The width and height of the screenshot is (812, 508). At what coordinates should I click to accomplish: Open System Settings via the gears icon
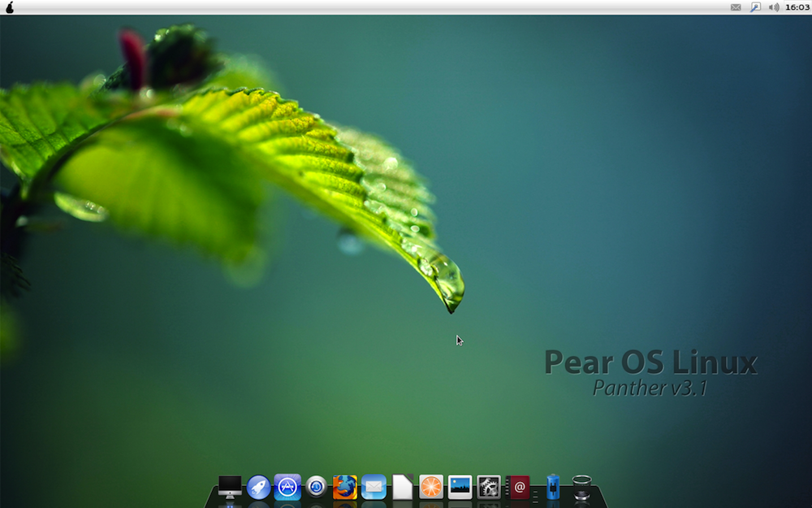(488, 488)
